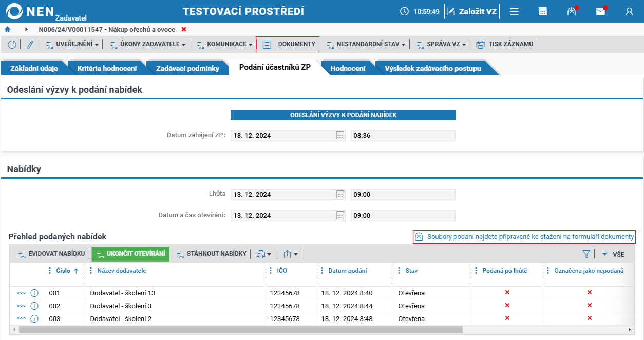Click the Datum zahájení ZP date field
The width and height of the screenshot is (644, 340).
click(283, 136)
